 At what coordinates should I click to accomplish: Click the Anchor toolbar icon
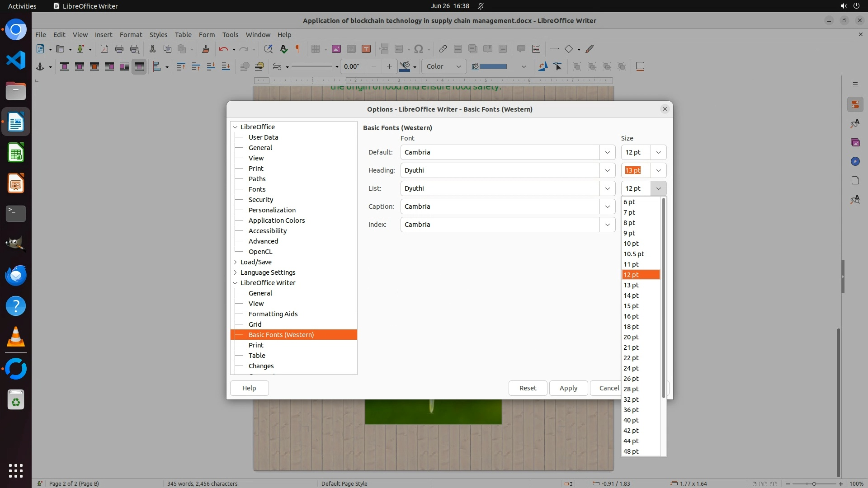point(40,66)
